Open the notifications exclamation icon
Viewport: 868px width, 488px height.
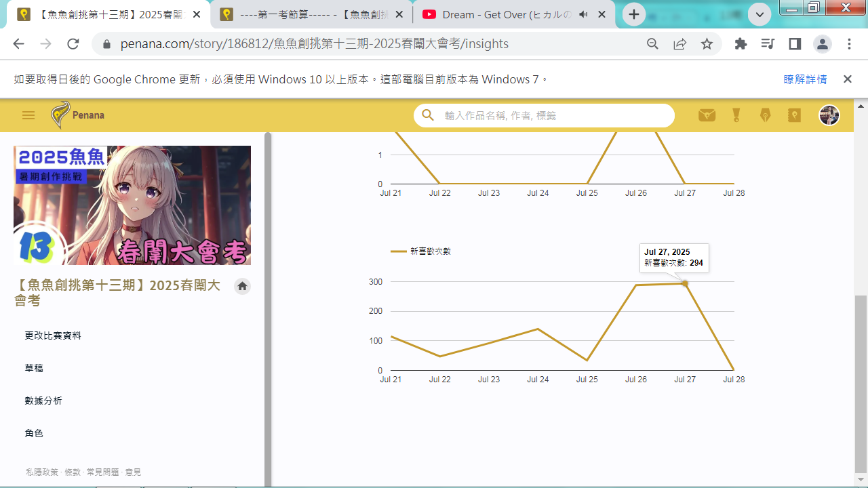(736, 115)
